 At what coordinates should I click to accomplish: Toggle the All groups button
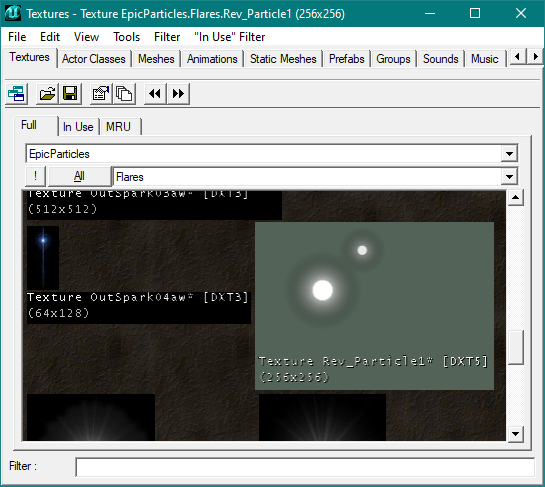click(x=79, y=176)
